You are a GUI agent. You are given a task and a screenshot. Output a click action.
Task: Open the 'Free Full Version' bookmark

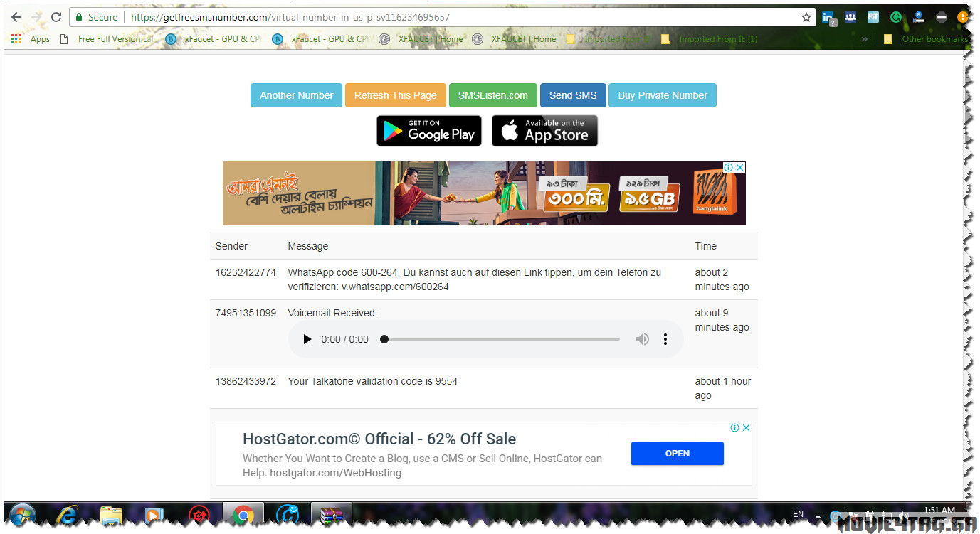[x=107, y=39]
